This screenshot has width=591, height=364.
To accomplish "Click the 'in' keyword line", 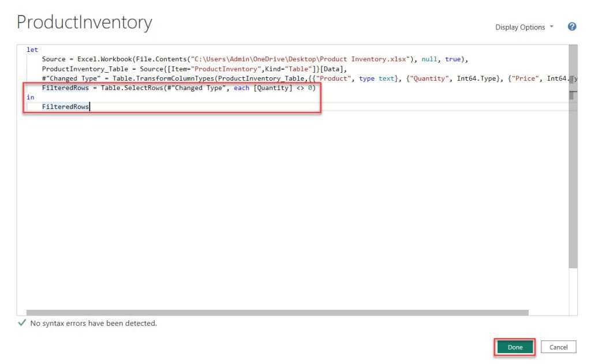I will point(30,97).
